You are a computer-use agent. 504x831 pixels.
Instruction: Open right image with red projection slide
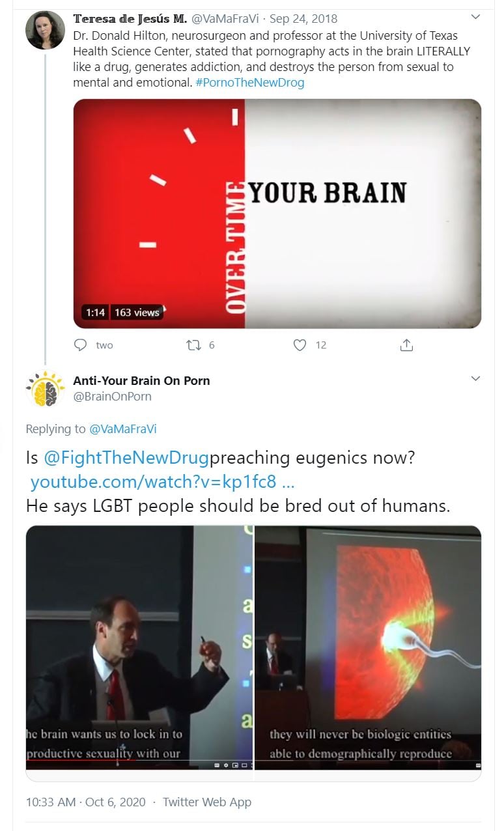point(368,647)
